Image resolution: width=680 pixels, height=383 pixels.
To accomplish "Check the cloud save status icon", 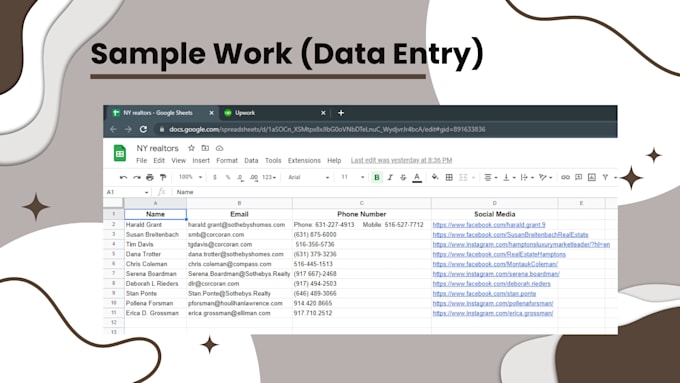I will [219, 148].
